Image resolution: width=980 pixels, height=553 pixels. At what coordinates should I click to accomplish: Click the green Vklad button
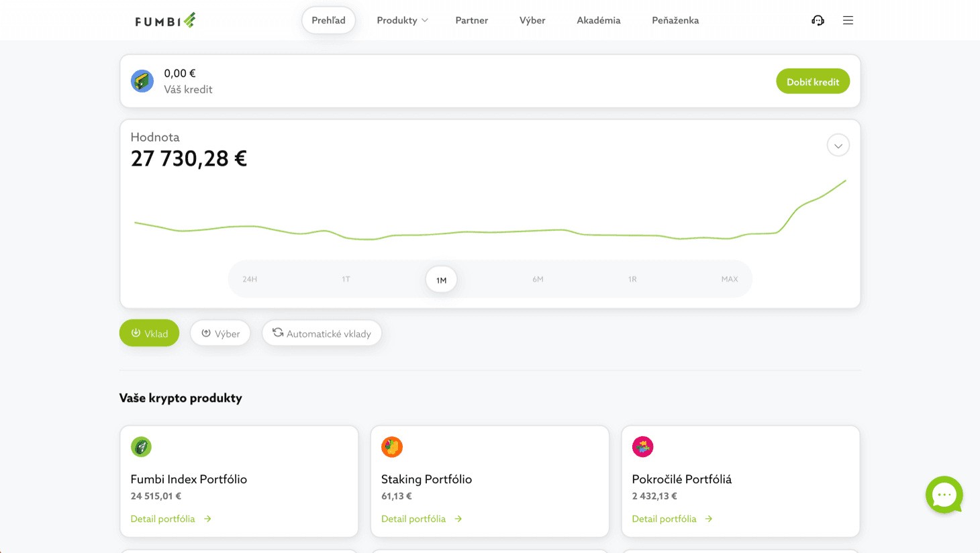pos(149,333)
